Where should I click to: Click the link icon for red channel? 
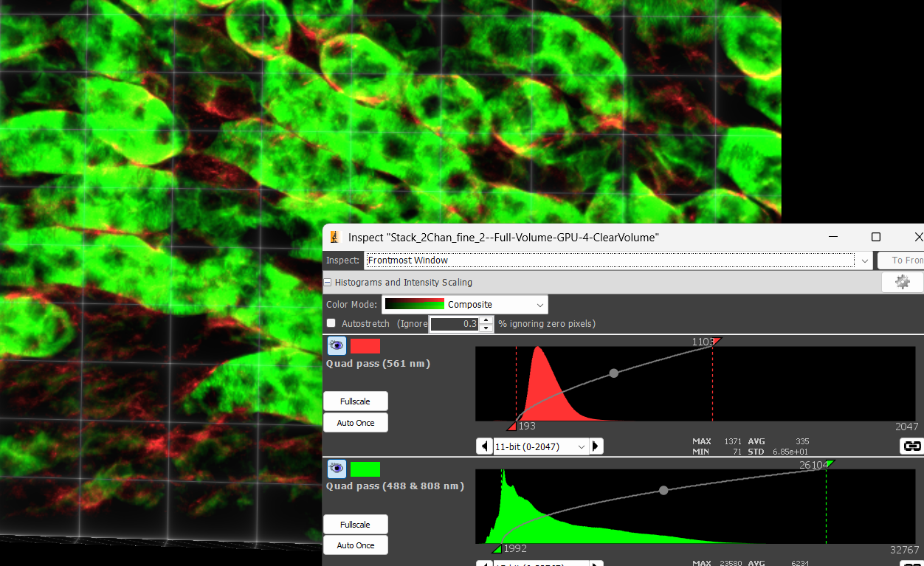coord(912,446)
